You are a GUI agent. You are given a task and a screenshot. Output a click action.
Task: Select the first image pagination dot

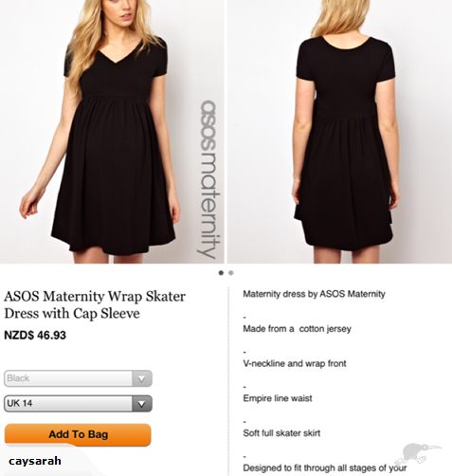pos(221,272)
